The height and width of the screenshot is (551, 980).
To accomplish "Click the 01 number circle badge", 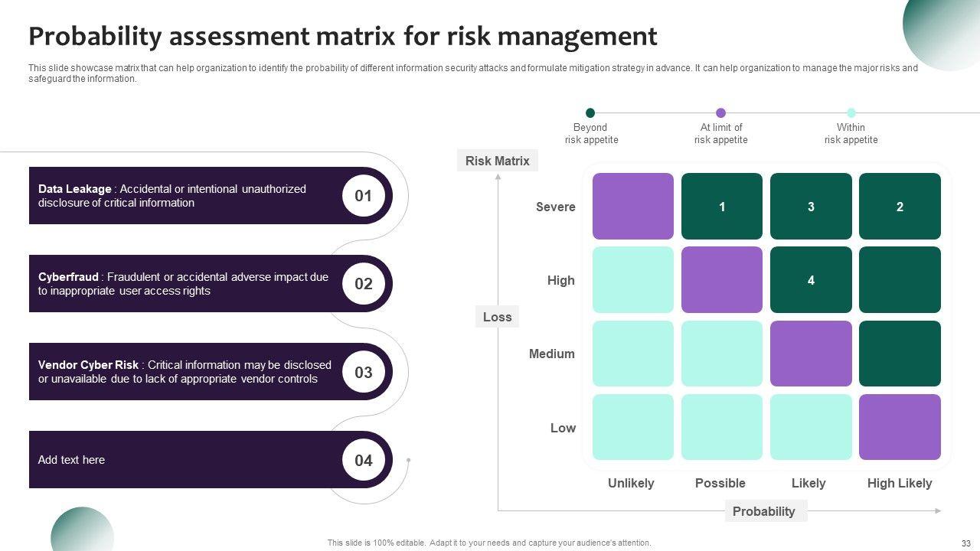I will tap(363, 196).
